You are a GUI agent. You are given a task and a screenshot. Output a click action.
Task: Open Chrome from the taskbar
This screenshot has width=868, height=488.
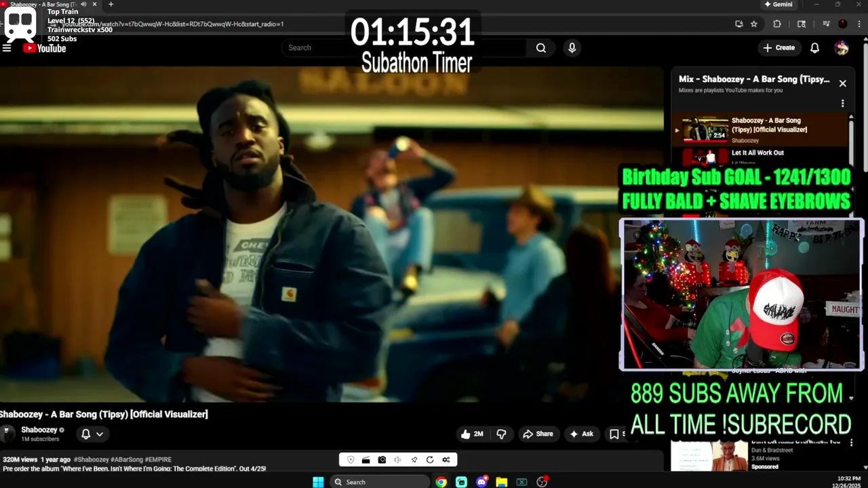(441, 482)
